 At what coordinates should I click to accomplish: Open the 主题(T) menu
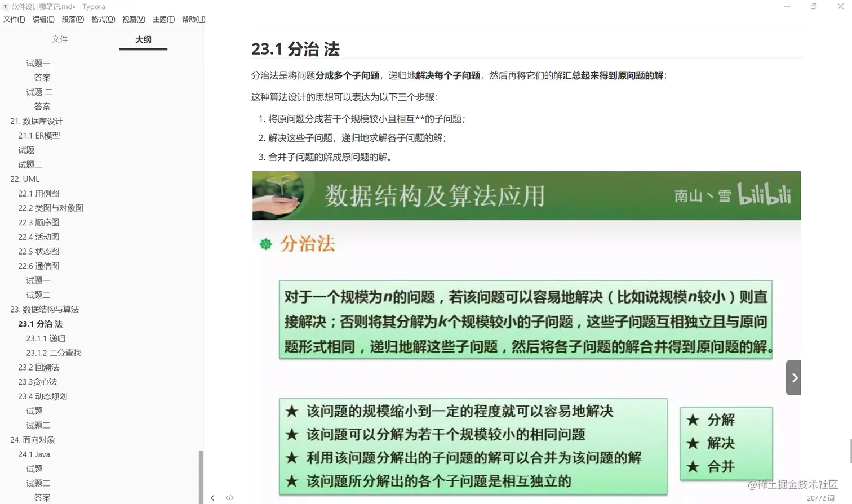tap(163, 19)
